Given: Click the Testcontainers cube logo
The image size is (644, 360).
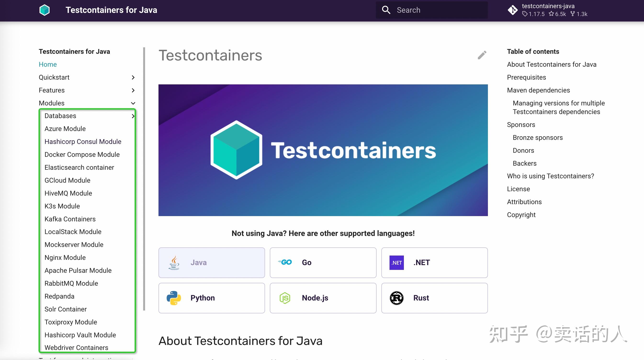Looking at the screenshot, I should [x=45, y=10].
